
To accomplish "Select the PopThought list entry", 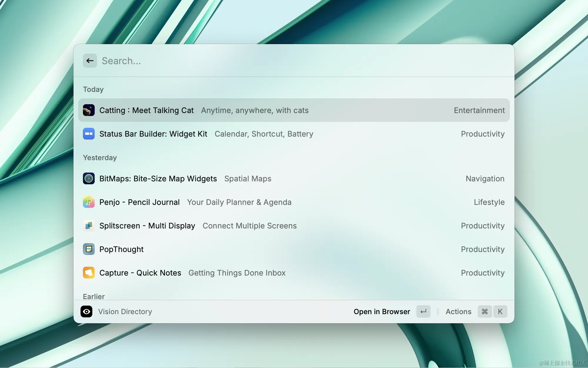I will 294,249.
